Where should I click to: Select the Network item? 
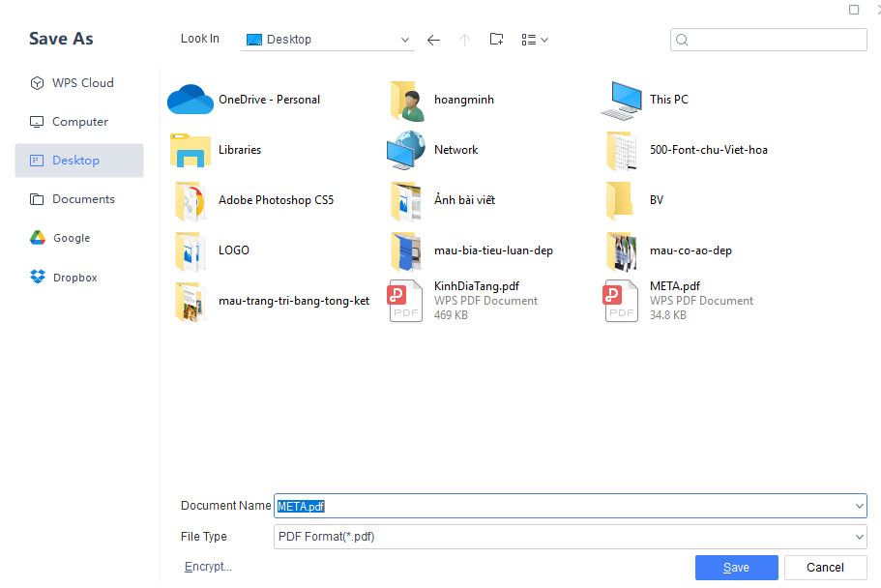455,150
